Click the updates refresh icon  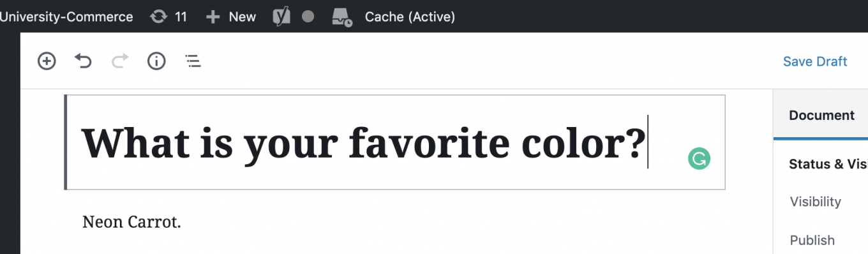point(158,17)
